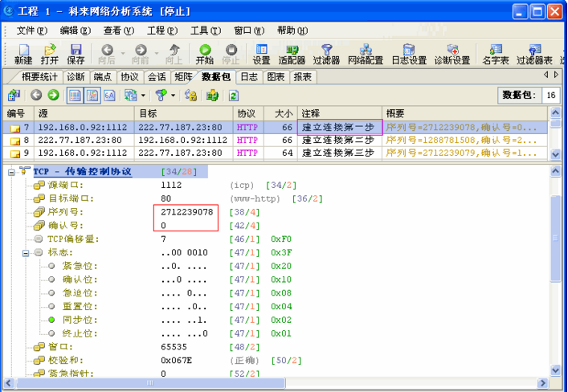Open the funnel filter dropdown arrow

click(x=173, y=96)
